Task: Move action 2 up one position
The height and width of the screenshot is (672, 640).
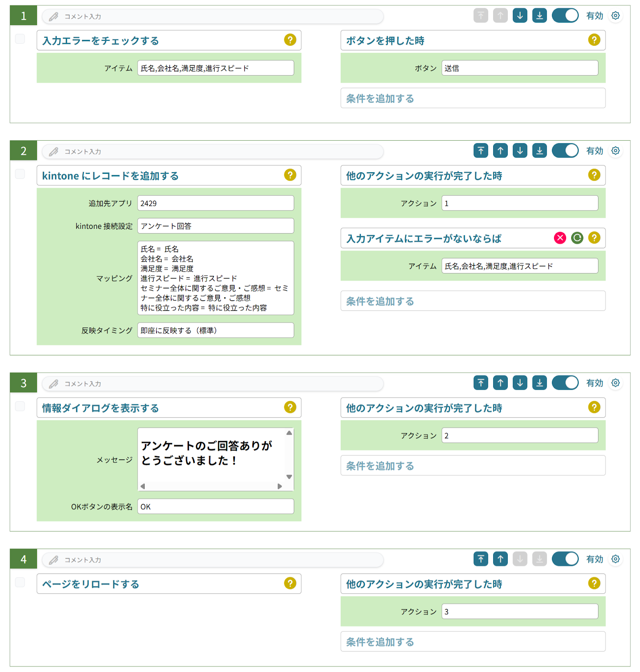Action: [x=500, y=150]
